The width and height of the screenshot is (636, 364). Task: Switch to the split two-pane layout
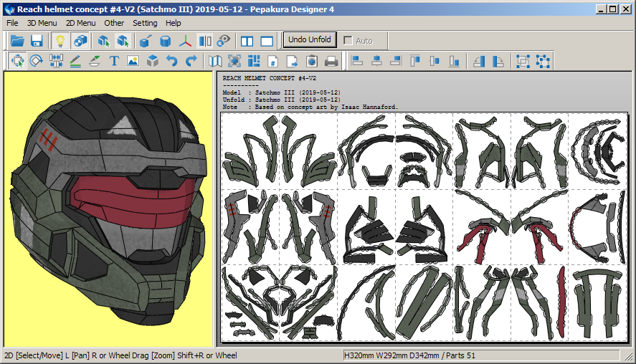point(247,41)
